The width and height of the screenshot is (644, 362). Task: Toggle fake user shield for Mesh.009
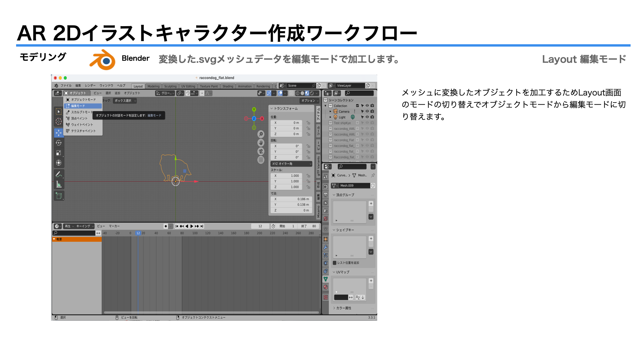pos(373,186)
